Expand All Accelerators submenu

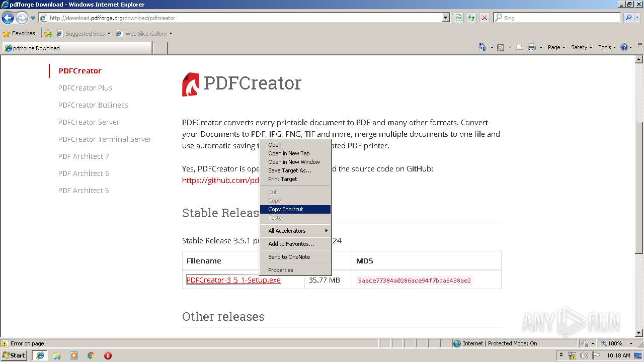click(295, 231)
